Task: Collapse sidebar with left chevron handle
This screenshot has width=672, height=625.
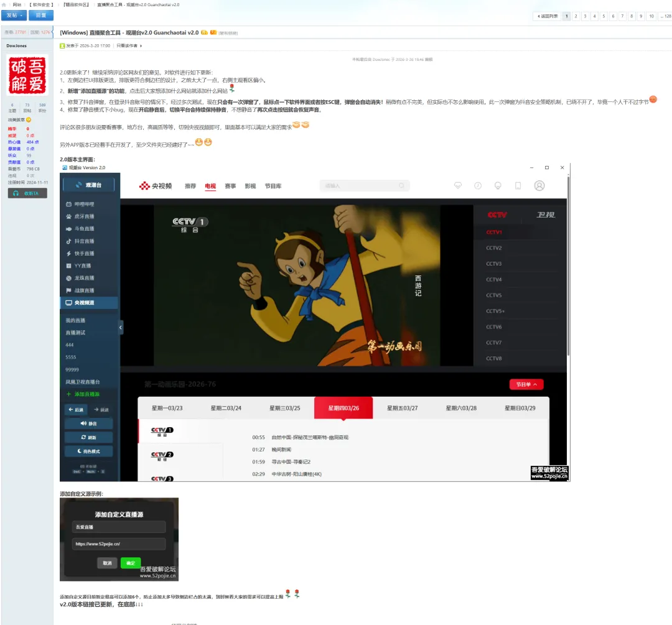Action: pyautogui.click(x=121, y=328)
